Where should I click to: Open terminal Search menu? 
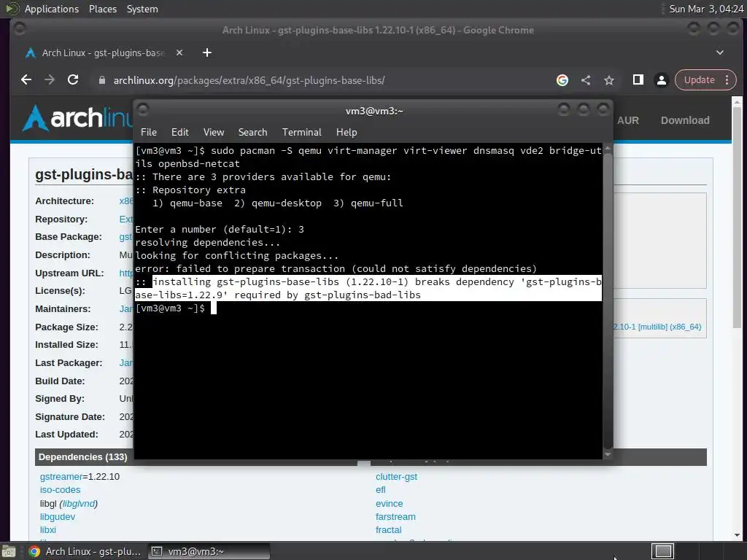(x=252, y=133)
